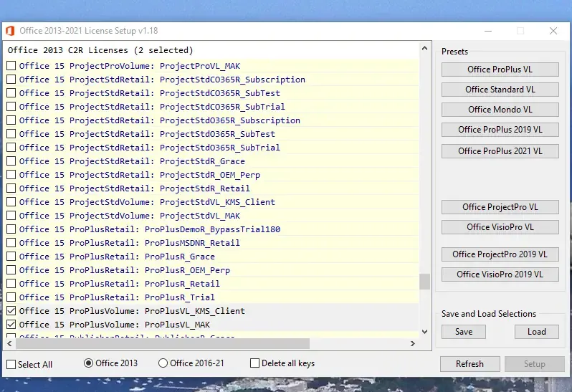
Task: Check ProPlusR_OEM_Perp checkbox
Action: click(11, 270)
